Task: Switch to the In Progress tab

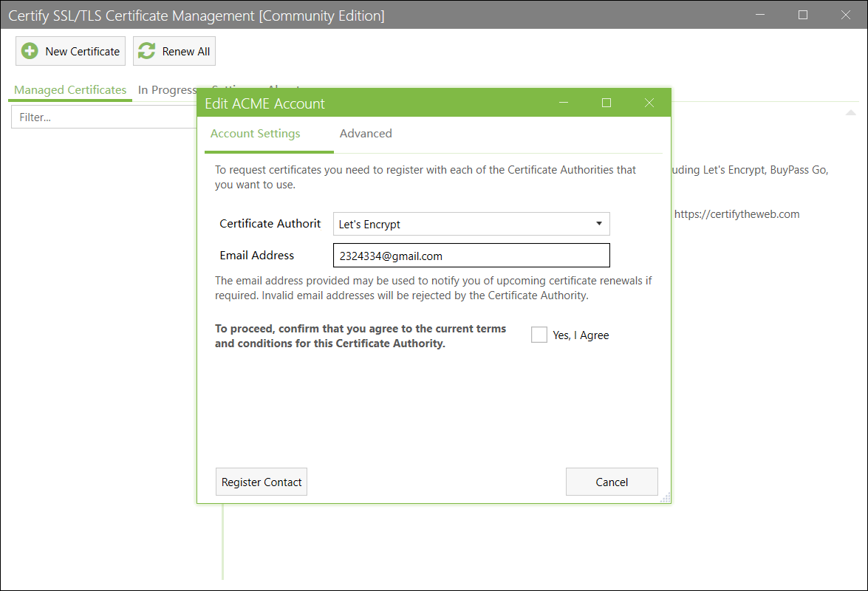Action: 167,89
